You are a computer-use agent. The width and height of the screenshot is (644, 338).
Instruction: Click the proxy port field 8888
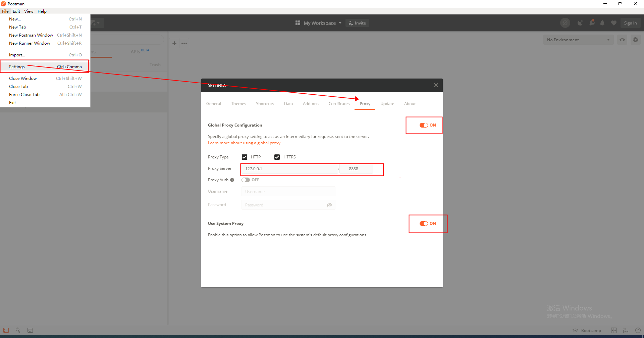pos(356,169)
